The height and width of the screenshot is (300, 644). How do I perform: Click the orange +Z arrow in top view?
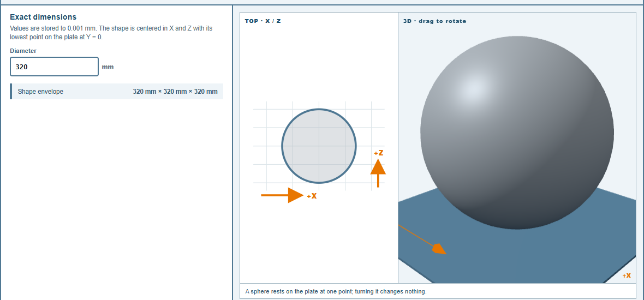pyautogui.click(x=378, y=173)
